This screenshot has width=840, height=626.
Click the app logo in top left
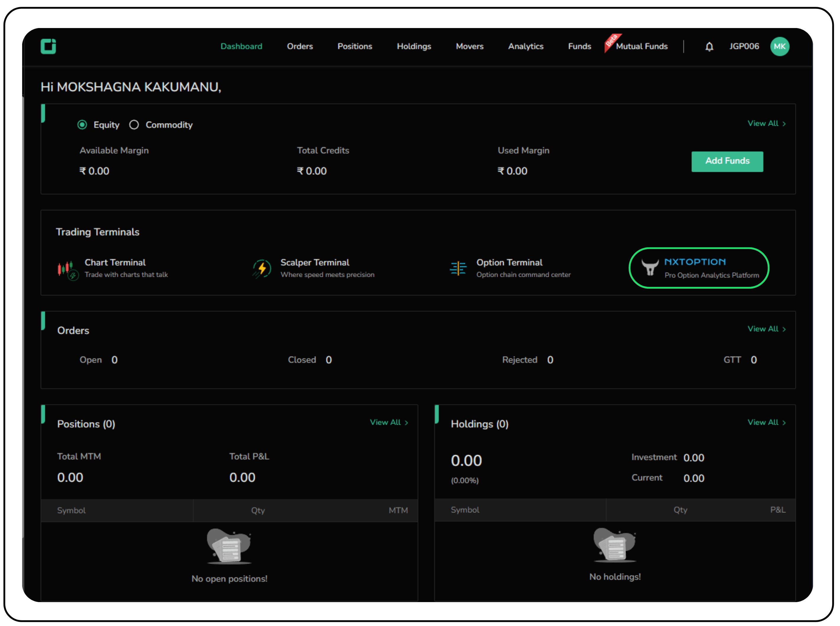pyautogui.click(x=48, y=46)
